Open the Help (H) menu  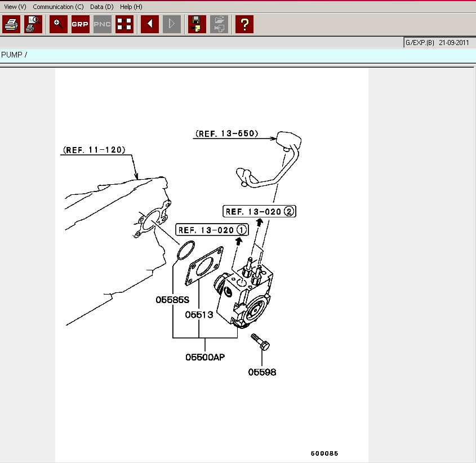[131, 7]
